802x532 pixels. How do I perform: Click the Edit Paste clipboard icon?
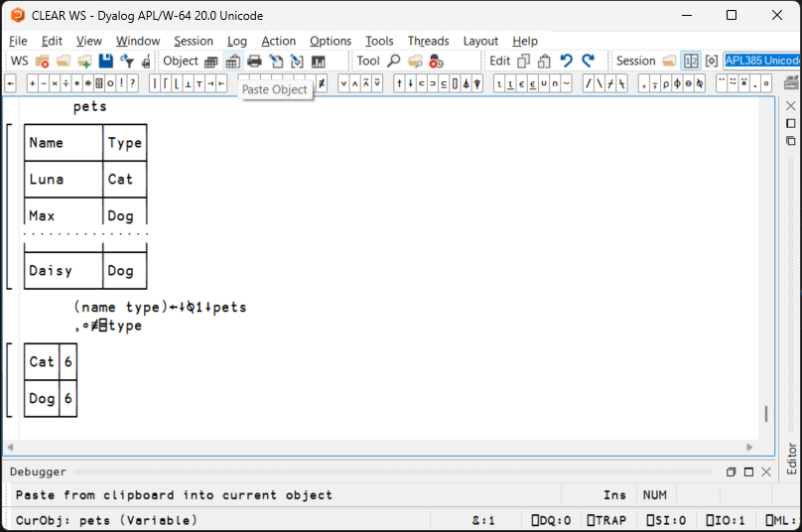coord(544,62)
